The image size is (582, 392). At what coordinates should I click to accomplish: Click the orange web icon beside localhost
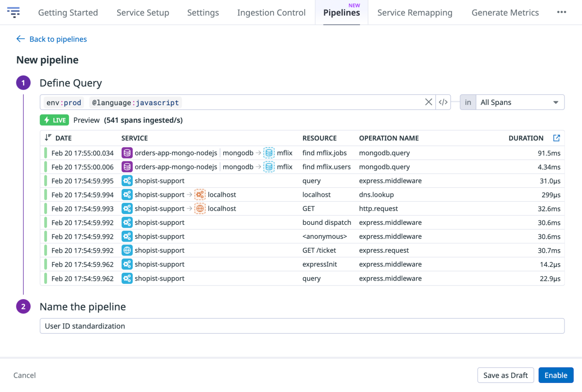pos(200,209)
